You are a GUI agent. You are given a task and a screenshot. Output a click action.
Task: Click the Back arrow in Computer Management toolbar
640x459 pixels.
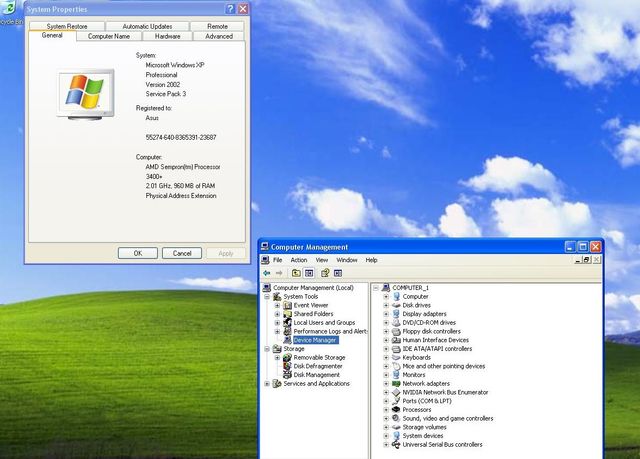(267, 273)
